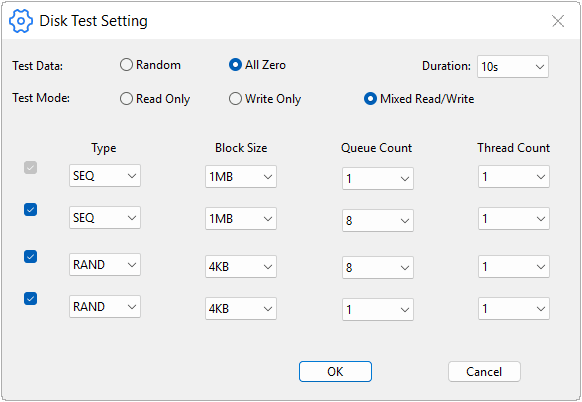
Task: Open the Duration 10s dropdown
Action: [x=513, y=67]
